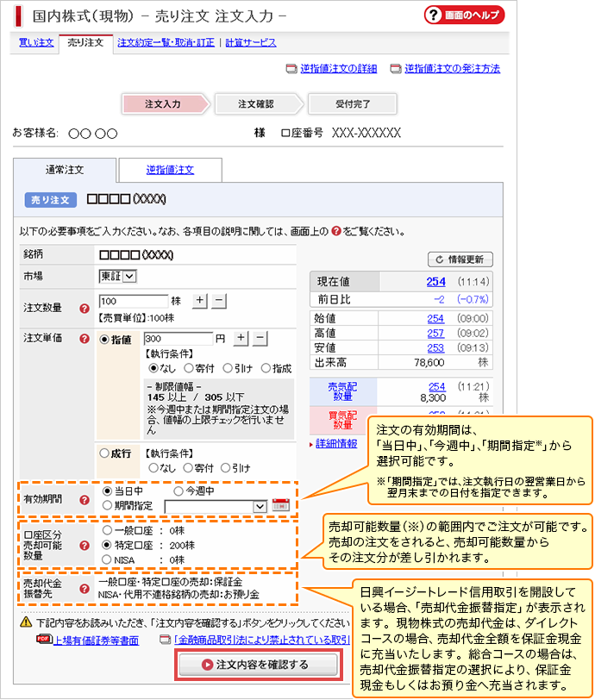Choose 今週中 validity period
Screen dimensions: 595x700
click(x=180, y=491)
